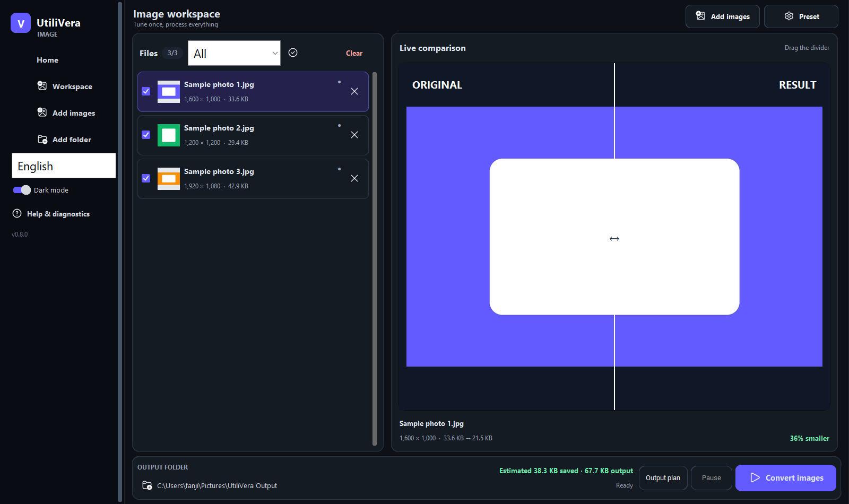
Task: Click the select-all circle check icon
Action: coord(293,53)
